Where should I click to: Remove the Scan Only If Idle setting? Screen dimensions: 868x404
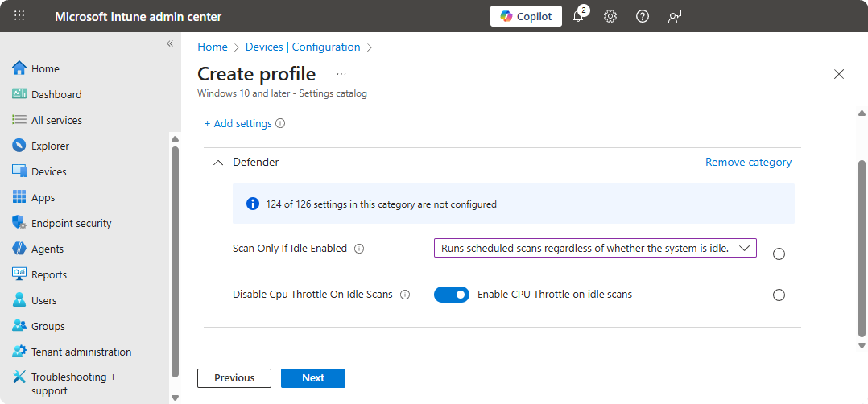click(779, 254)
